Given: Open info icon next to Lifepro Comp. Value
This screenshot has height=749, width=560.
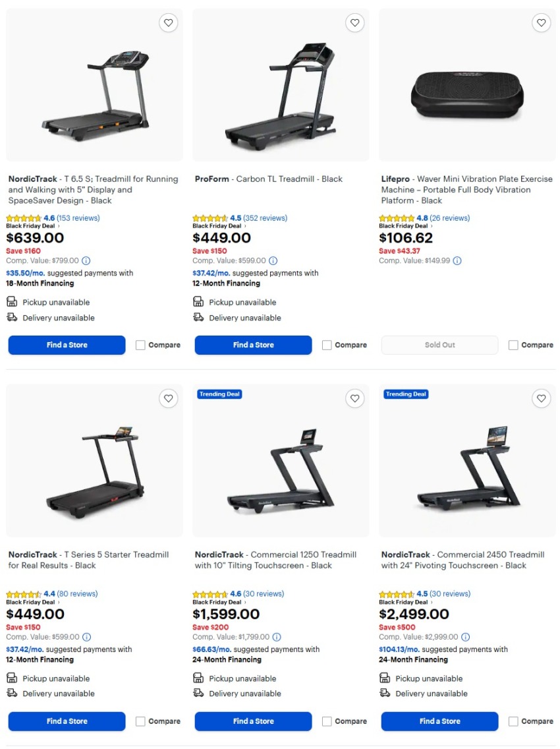Looking at the screenshot, I should (x=457, y=260).
